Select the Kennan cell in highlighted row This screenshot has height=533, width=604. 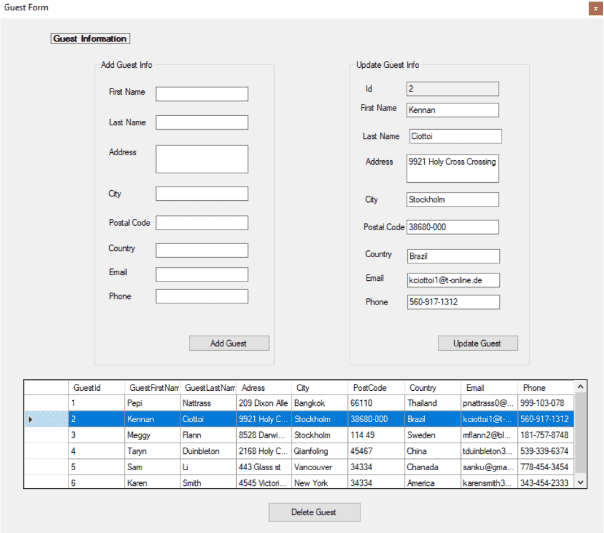[153, 419]
